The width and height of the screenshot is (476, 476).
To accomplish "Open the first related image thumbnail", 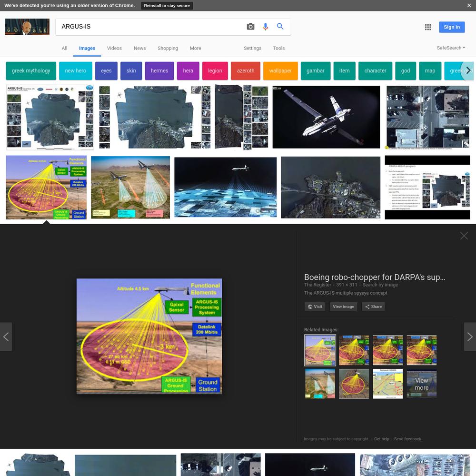I will pyautogui.click(x=320, y=350).
